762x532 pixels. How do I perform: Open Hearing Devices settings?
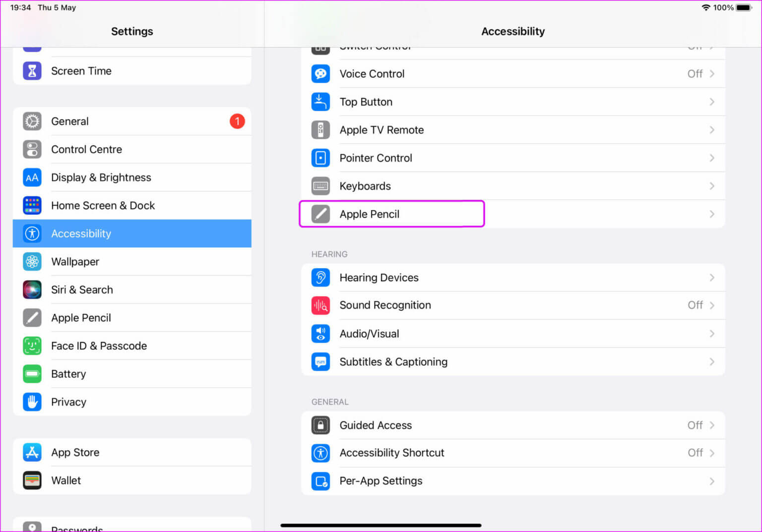pyautogui.click(x=513, y=277)
